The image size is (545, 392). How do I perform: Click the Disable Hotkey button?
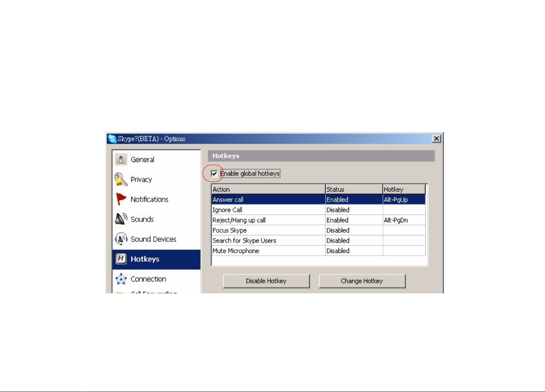point(266,281)
